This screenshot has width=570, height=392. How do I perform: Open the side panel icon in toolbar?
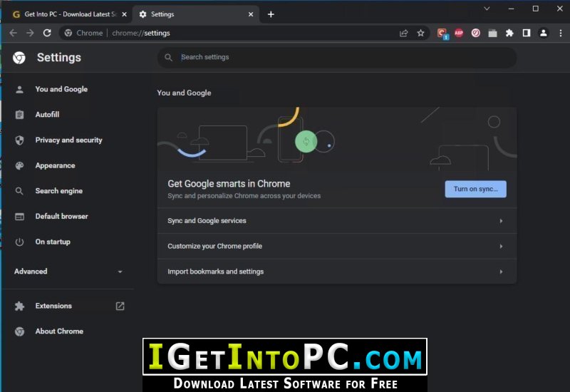526,33
